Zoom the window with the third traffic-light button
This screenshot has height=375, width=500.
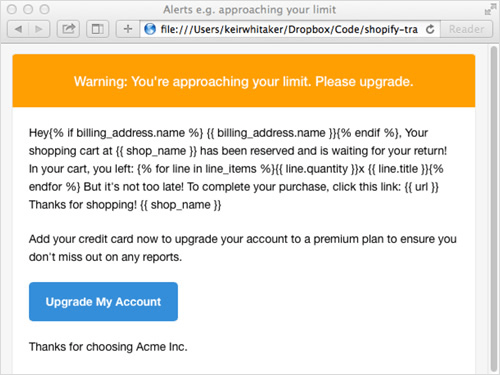click(x=44, y=9)
